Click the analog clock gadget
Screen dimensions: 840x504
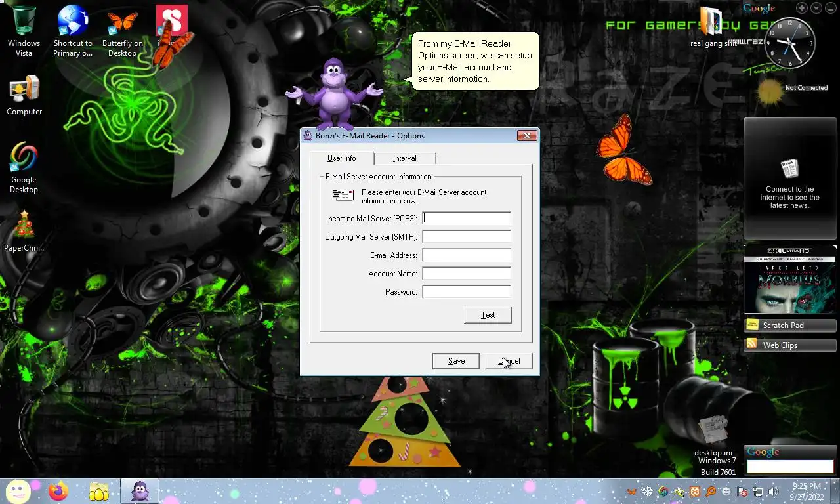(791, 43)
